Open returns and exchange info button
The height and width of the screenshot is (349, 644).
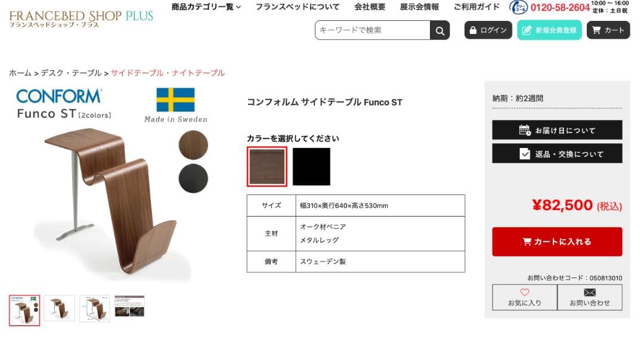[x=557, y=154]
